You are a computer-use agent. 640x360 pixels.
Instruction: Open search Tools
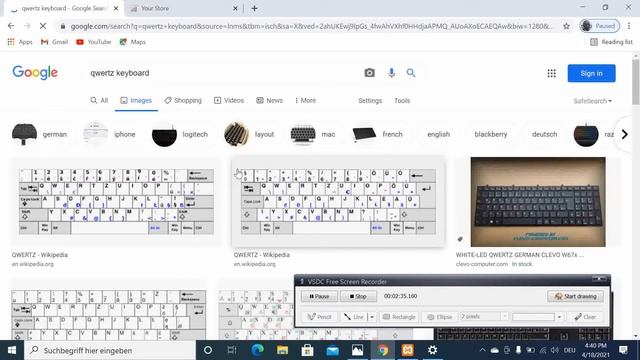pyautogui.click(x=402, y=100)
